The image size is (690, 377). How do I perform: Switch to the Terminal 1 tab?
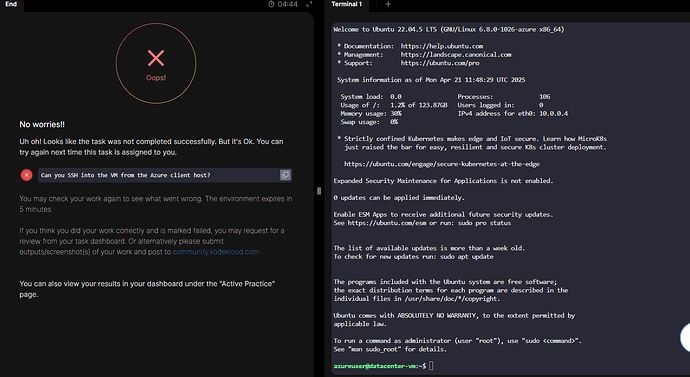(x=347, y=4)
